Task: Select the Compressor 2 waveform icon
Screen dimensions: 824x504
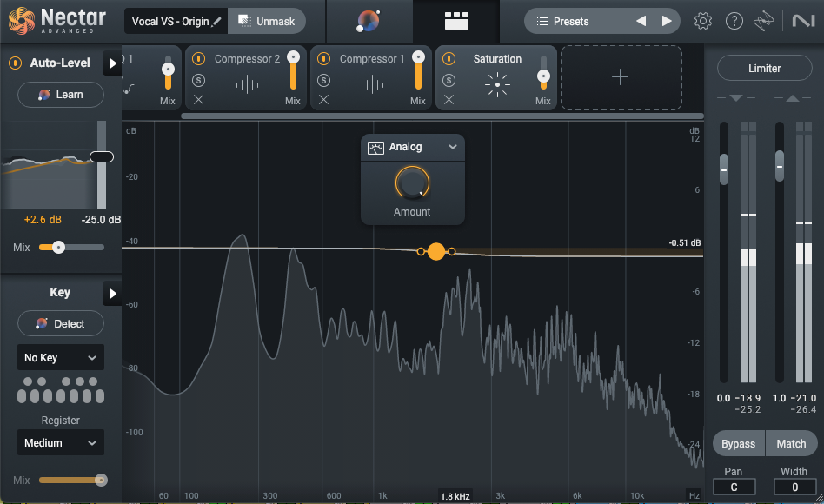Action: pos(247,84)
